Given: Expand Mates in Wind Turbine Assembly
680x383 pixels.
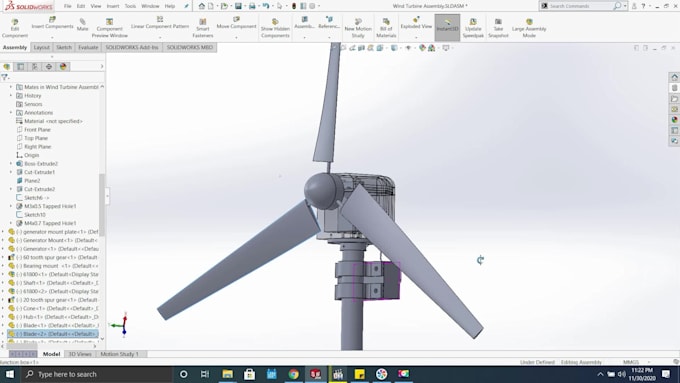Looking at the screenshot, I should [11, 87].
